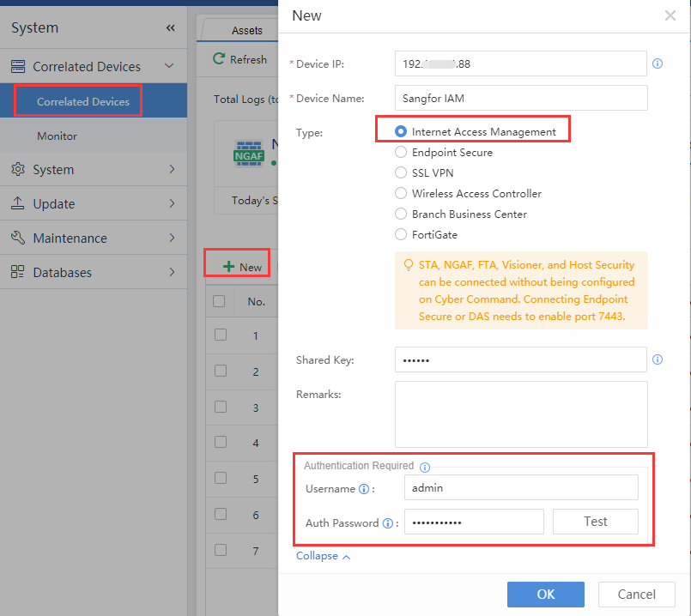This screenshot has width=691, height=616.
Task: Open Monitor under Correlated Devices
Action: 57,136
